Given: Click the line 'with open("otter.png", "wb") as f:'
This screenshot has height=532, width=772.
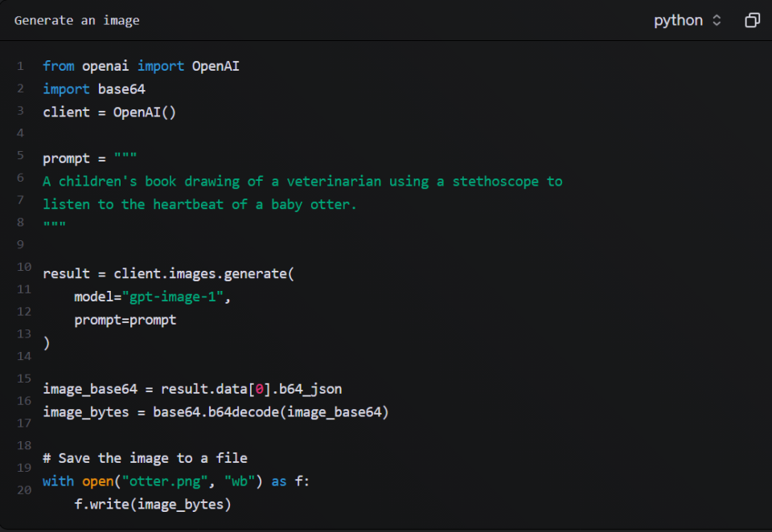Looking at the screenshot, I should pyautogui.click(x=176, y=481).
